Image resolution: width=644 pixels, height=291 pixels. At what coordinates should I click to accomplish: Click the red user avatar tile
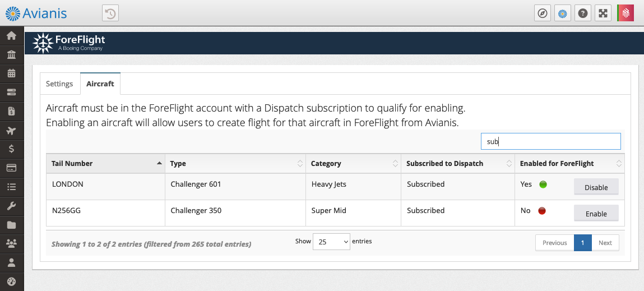[626, 13]
